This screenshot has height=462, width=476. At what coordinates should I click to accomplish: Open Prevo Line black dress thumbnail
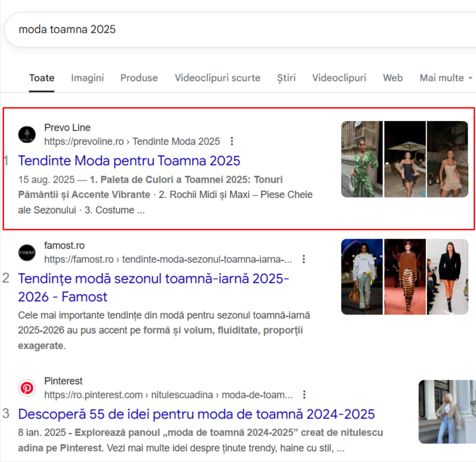[x=405, y=159]
